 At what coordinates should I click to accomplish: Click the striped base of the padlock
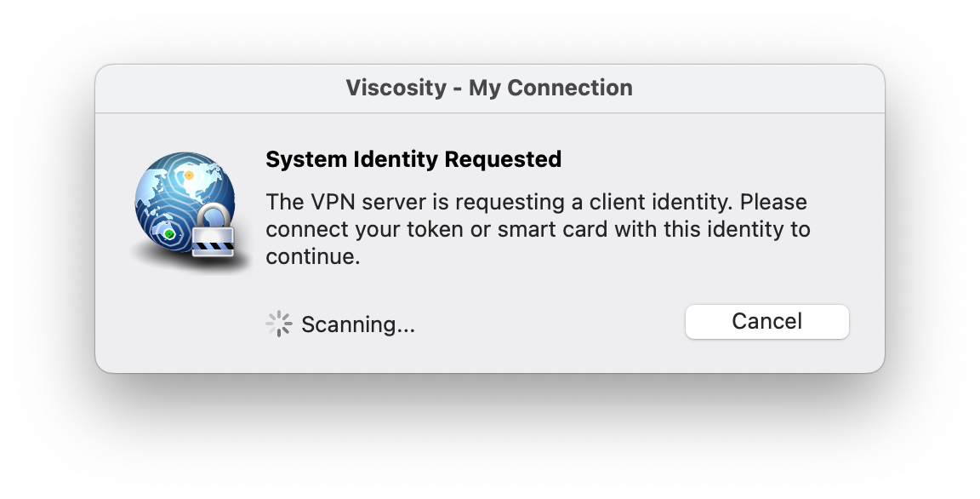(x=213, y=247)
